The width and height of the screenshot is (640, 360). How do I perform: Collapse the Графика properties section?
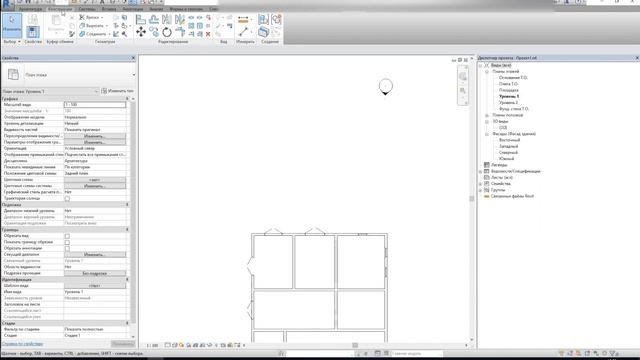(127, 99)
